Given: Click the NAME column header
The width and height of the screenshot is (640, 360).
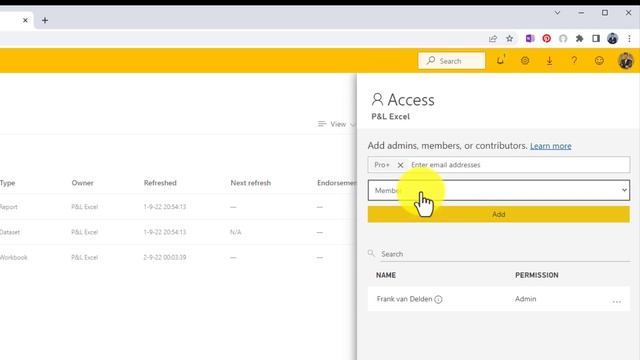Looking at the screenshot, I should [x=386, y=275].
